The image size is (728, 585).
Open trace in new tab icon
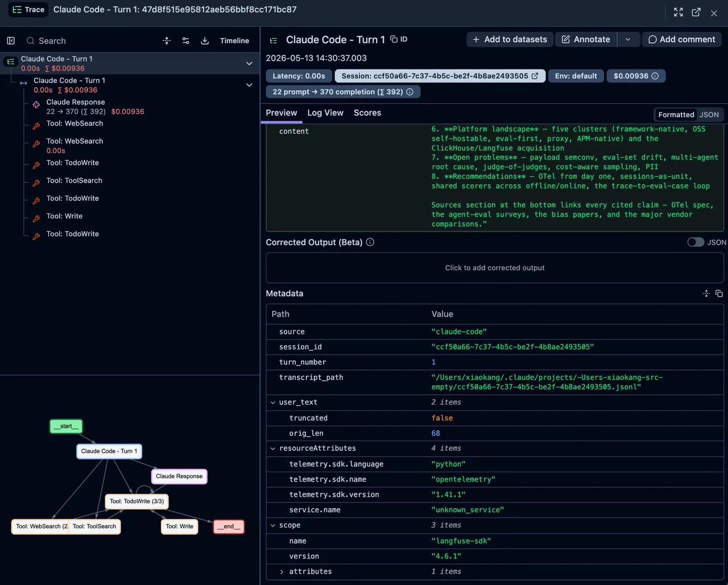(696, 12)
